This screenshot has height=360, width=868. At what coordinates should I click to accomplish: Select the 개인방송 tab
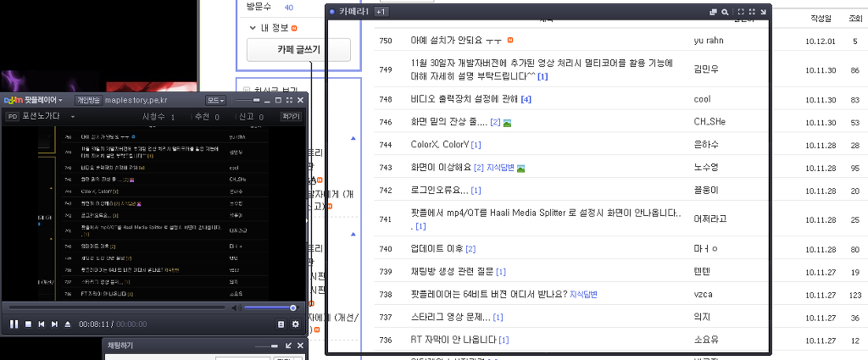[88, 100]
